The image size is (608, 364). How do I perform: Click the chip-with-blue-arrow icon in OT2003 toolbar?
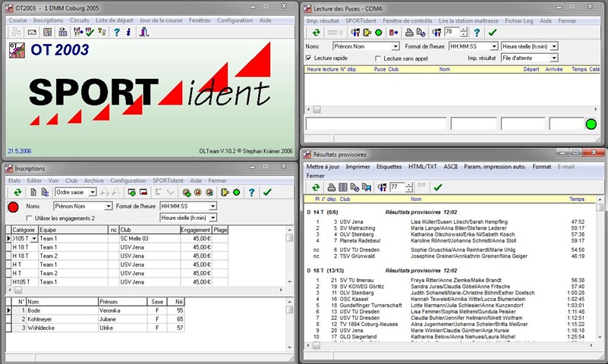(78, 32)
